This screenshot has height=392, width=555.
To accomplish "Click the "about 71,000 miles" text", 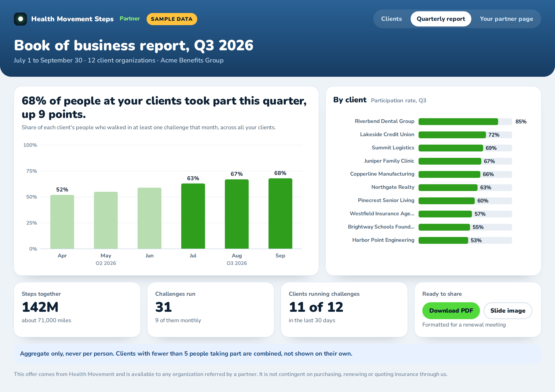I will point(46,320).
